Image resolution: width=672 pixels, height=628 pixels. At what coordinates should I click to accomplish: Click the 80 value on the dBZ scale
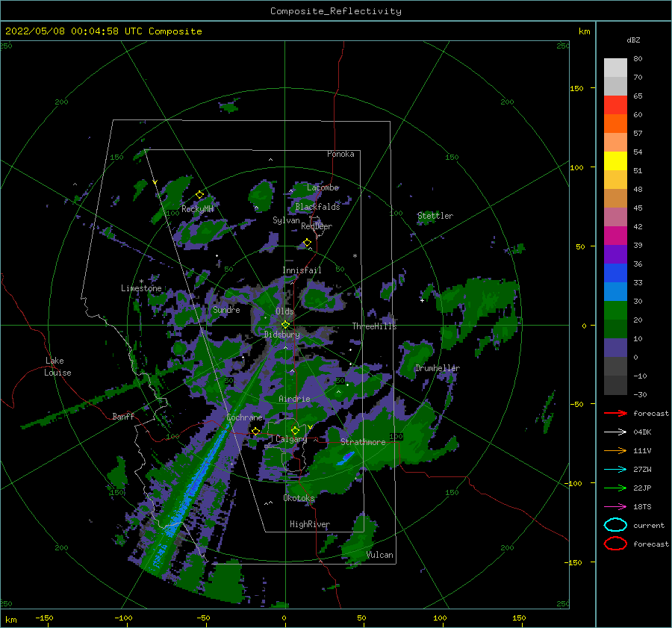pos(638,59)
